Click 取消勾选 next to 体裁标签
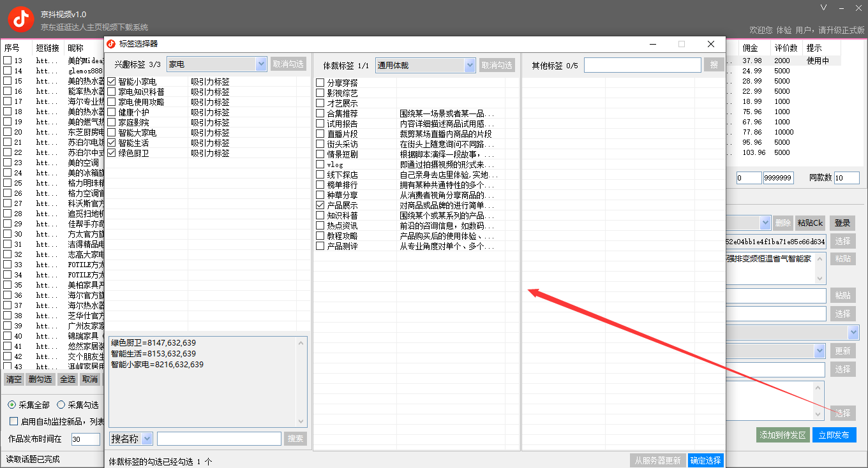 497,65
